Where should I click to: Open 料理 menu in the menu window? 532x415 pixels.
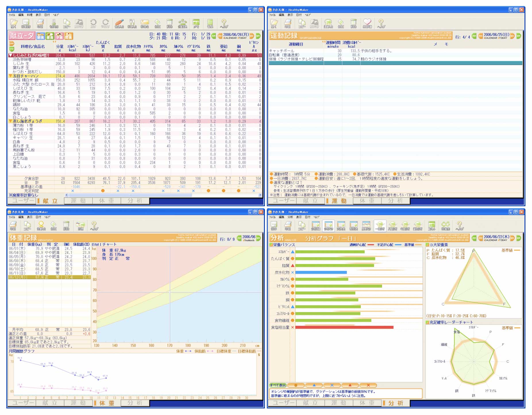coord(30,15)
